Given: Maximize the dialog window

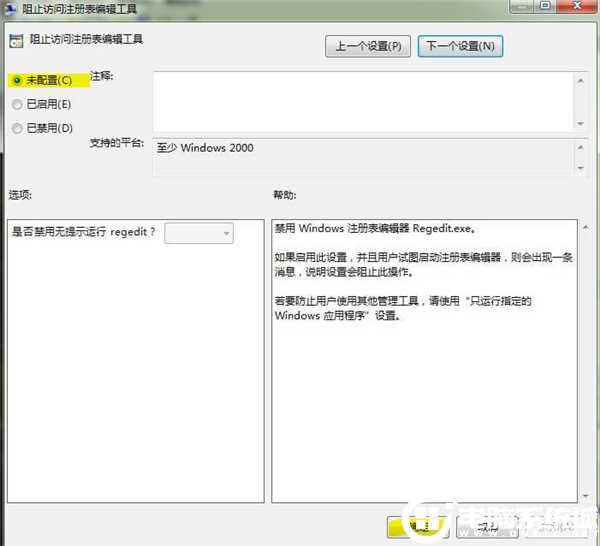Looking at the screenshot, I should (x=545, y=6).
